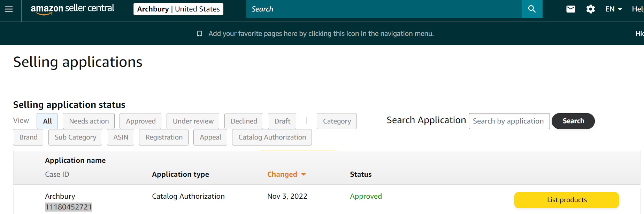Open Archbury United States account switcher
The height and width of the screenshot is (214, 644).
pyautogui.click(x=178, y=9)
